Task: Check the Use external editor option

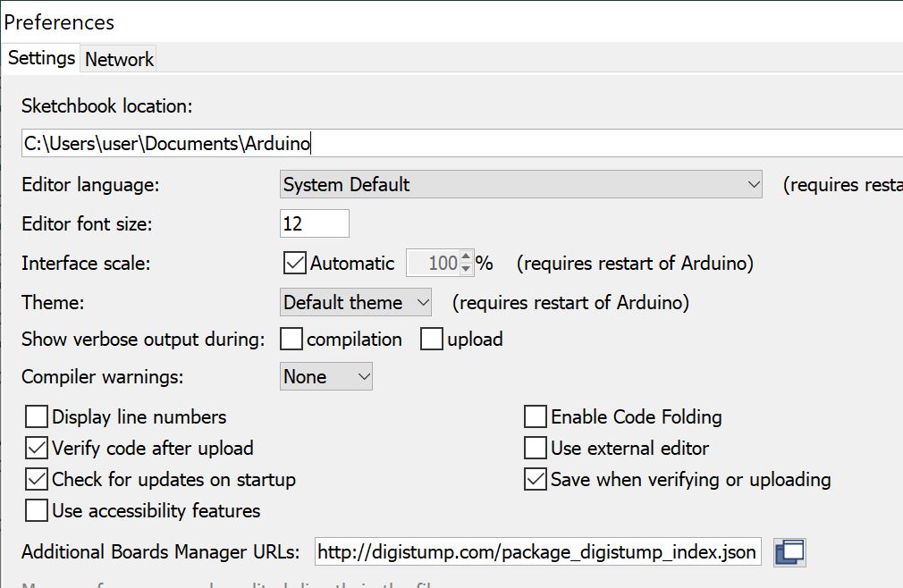Action: click(536, 449)
